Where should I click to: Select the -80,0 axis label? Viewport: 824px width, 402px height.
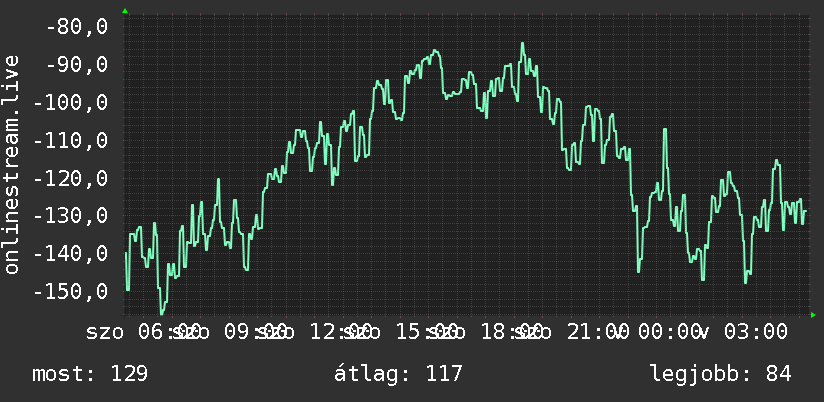click(x=77, y=26)
